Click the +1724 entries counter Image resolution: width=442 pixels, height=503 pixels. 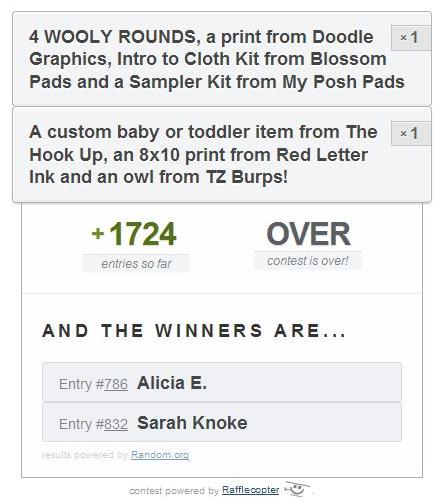pos(134,234)
